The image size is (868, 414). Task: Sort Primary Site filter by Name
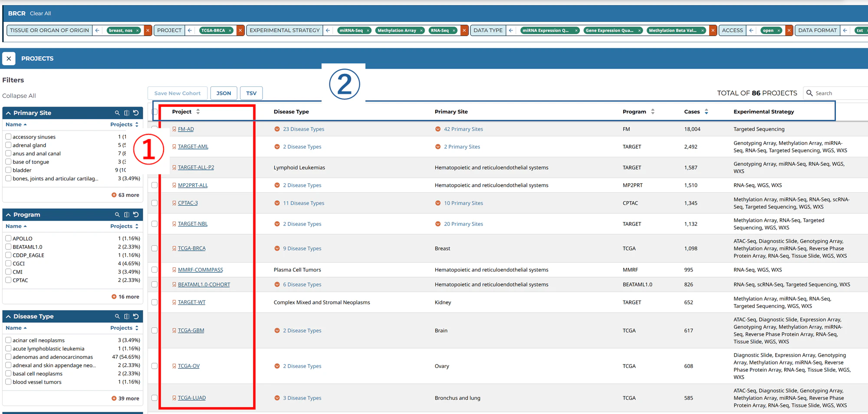(x=16, y=124)
